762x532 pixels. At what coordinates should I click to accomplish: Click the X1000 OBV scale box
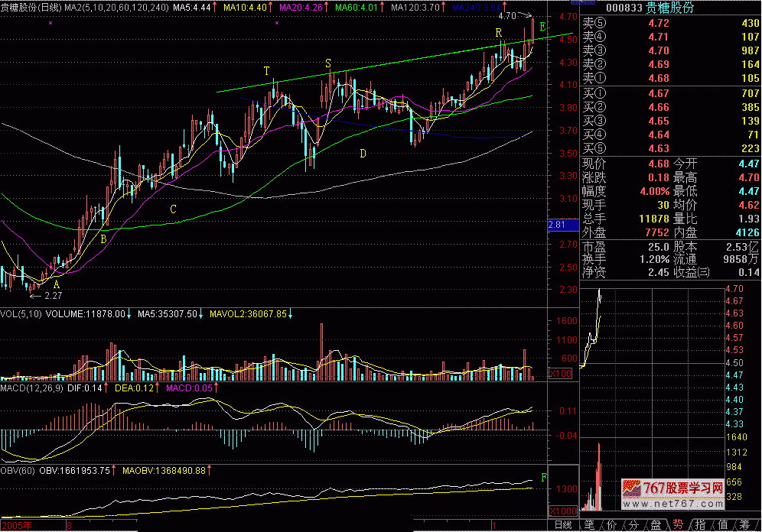pyautogui.click(x=562, y=511)
